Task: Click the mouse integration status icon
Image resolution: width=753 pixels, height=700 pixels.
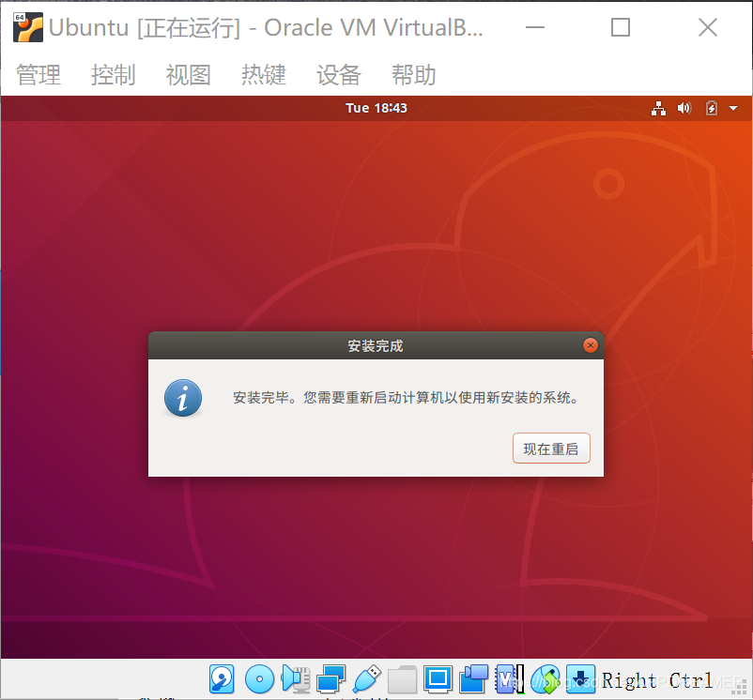Action: [546, 679]
